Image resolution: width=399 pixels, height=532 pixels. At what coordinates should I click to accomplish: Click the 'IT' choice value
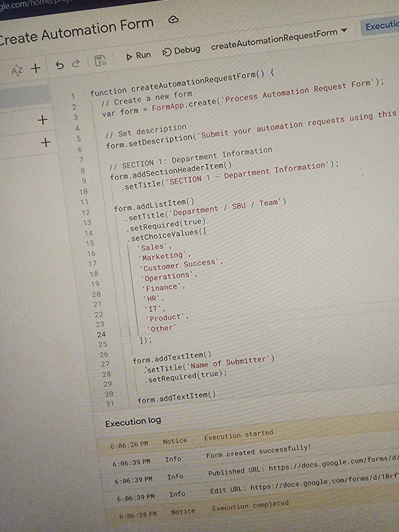tap(156, 309)
